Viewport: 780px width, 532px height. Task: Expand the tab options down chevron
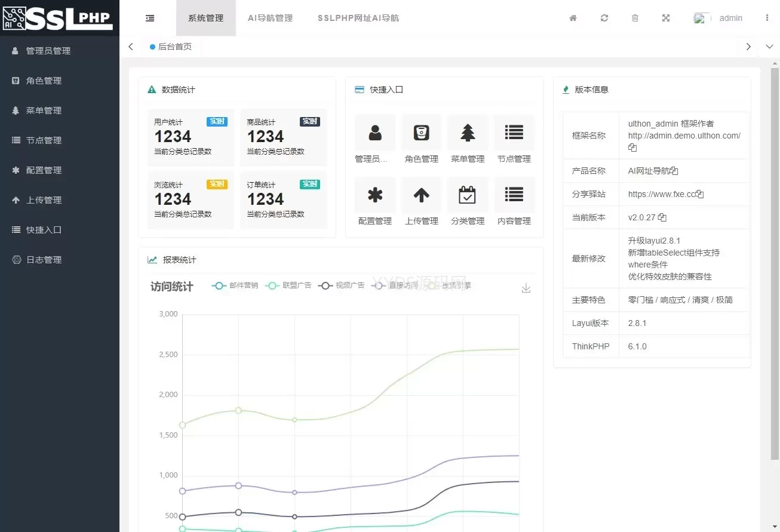pos(769,47)
